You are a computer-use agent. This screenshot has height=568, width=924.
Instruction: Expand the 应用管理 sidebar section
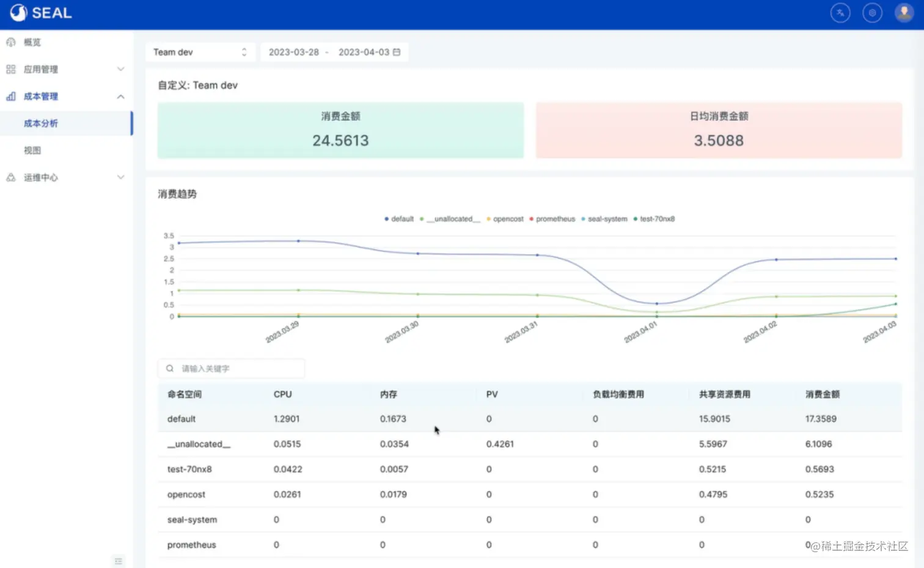coord(66,69)
